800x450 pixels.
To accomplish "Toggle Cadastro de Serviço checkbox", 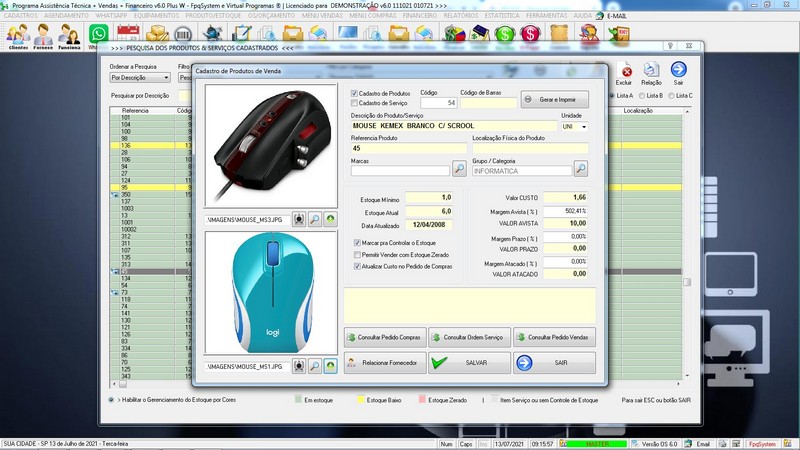I will click(x=354, y=103).
